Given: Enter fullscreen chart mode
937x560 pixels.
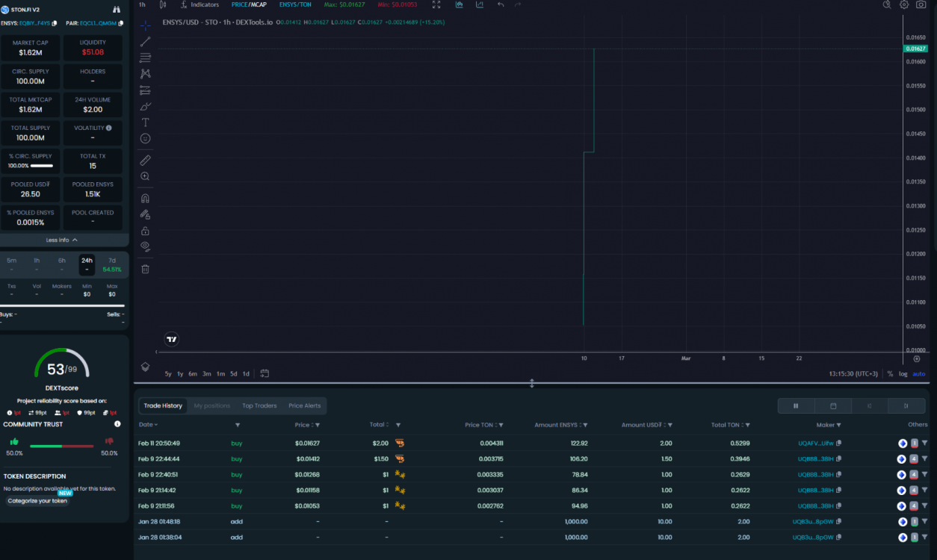Looking at the screenshot, I should pyautogui.click(x=436, y=4).
